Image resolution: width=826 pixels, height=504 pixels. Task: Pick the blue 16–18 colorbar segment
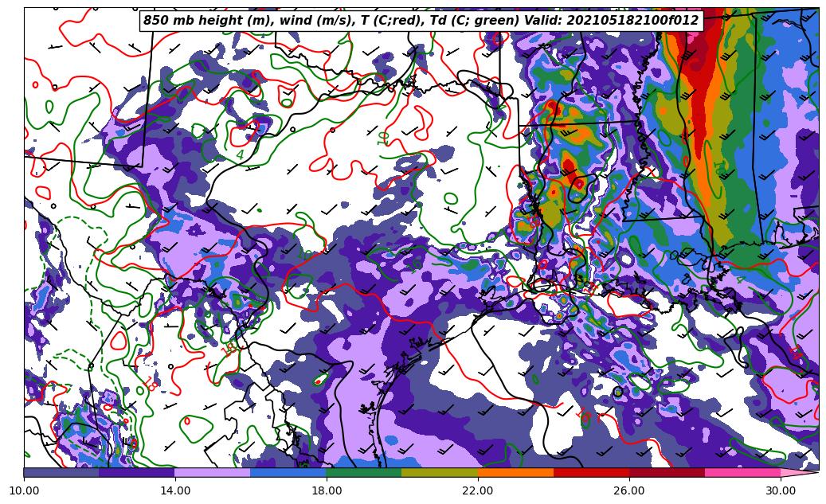tap(288, 472)
